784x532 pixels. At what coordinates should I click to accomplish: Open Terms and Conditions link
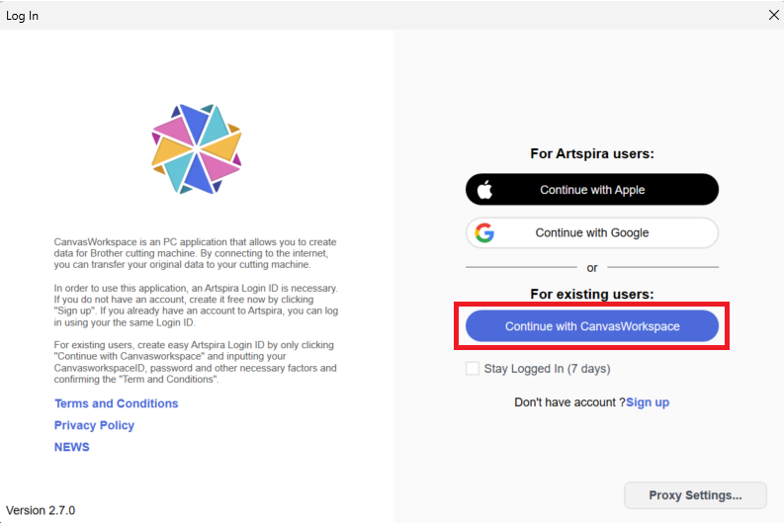click(116, 403)
